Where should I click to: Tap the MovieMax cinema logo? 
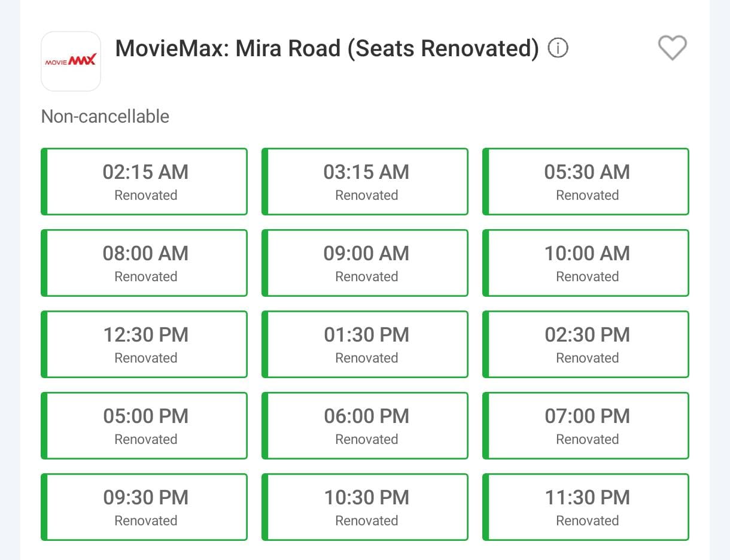[x=71, y=61]
